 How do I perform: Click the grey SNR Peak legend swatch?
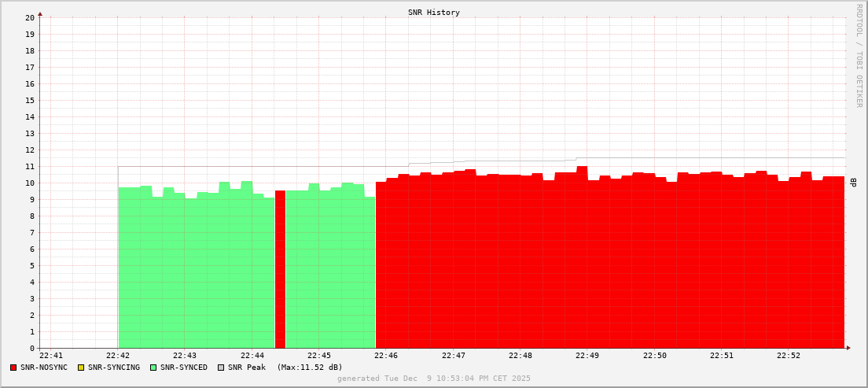[x=221, y=368]
